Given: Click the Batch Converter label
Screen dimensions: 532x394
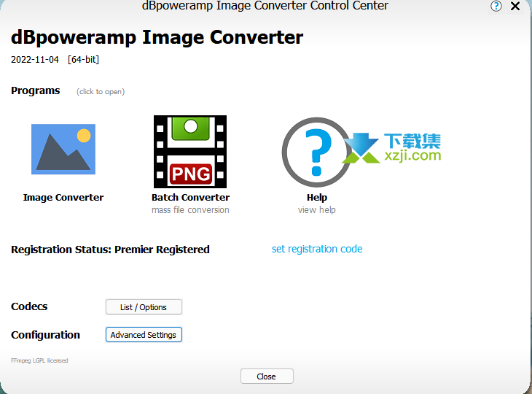Looking at the screenshot, I should point(190,197).
